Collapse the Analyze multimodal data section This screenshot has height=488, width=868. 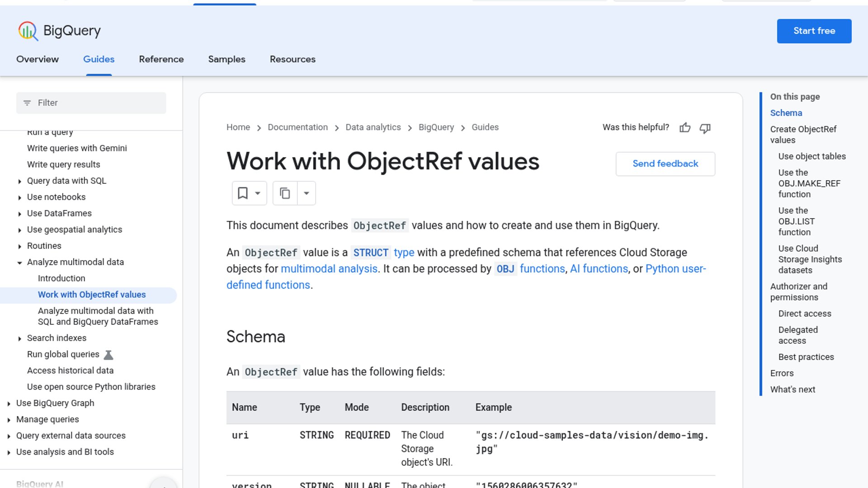pos(19,263)
